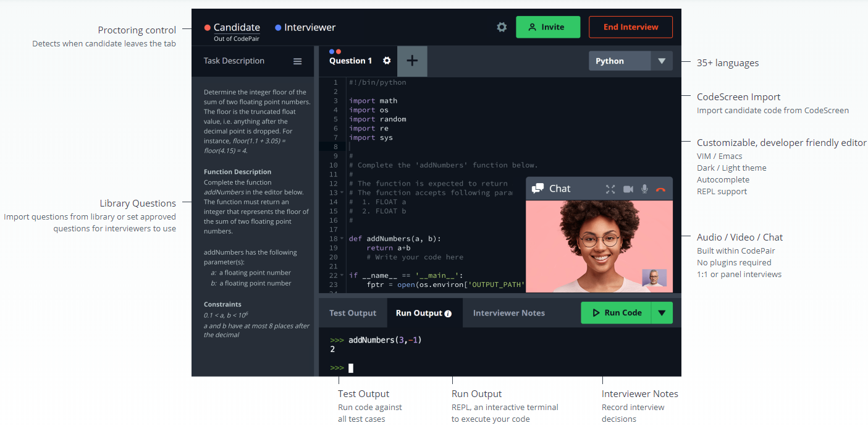Add a new question with plus tab

(x=412, y=61)
